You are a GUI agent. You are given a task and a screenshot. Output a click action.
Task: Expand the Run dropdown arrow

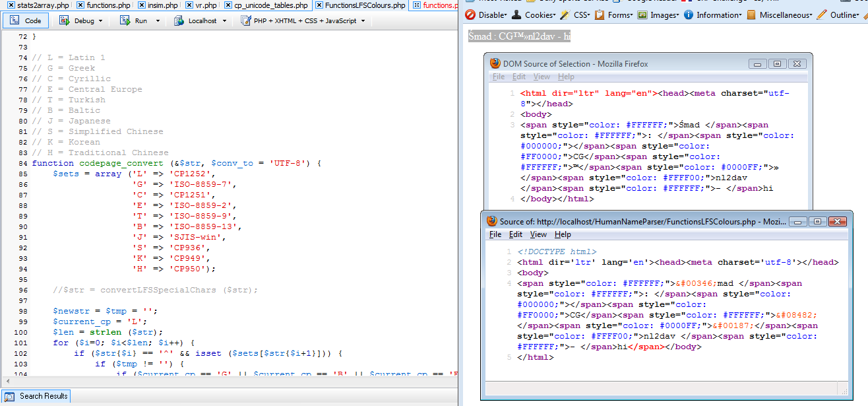tap(158, 21)
